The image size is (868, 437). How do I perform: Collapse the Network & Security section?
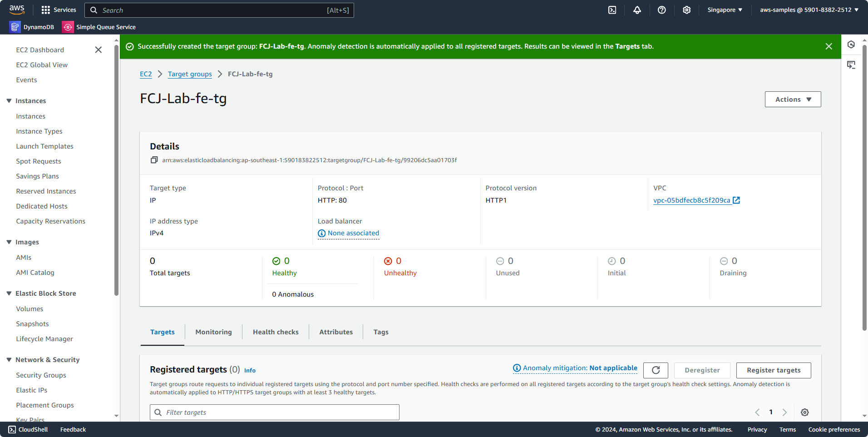(9, 360)
